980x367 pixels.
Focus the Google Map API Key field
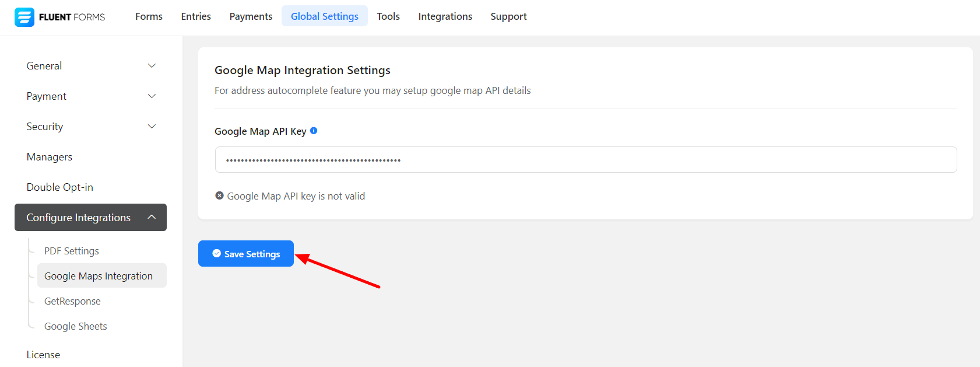point(585,160)
